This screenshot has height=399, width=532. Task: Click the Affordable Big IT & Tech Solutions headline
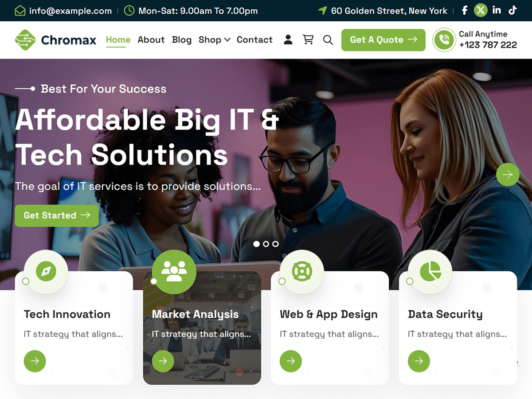tap(147, 137)
